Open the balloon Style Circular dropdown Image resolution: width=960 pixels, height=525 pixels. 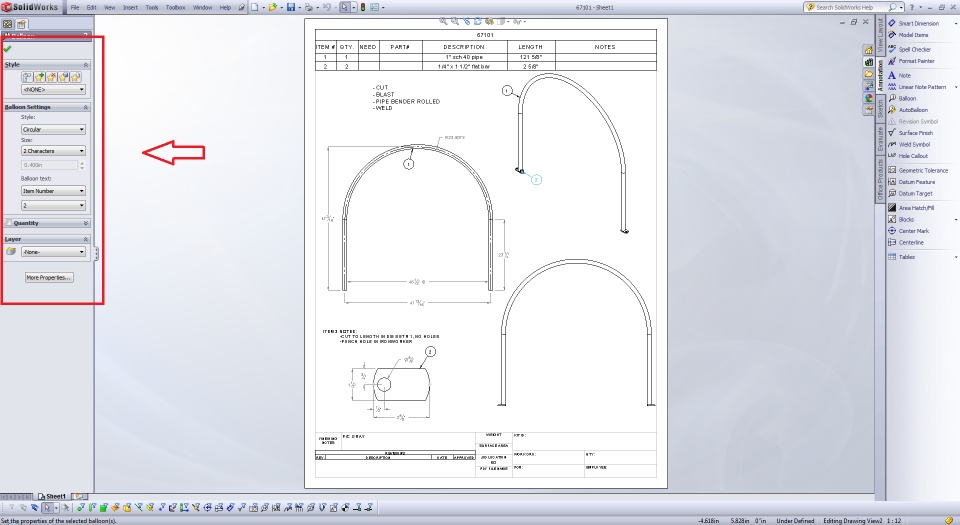tap(53, 129)
